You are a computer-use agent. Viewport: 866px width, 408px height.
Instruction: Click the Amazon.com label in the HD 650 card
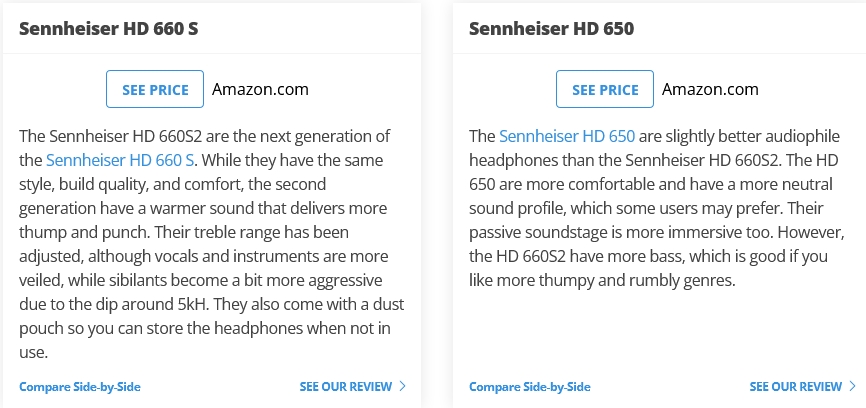click(x=710, y=89)
